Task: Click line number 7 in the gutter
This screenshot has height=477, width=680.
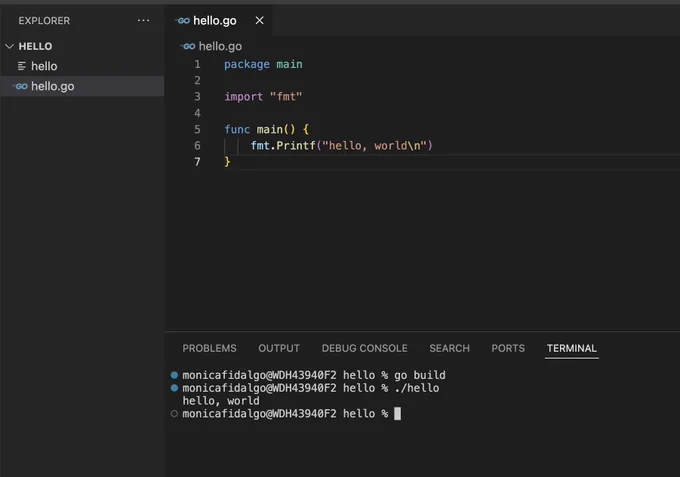Action: tap(197, 162)
